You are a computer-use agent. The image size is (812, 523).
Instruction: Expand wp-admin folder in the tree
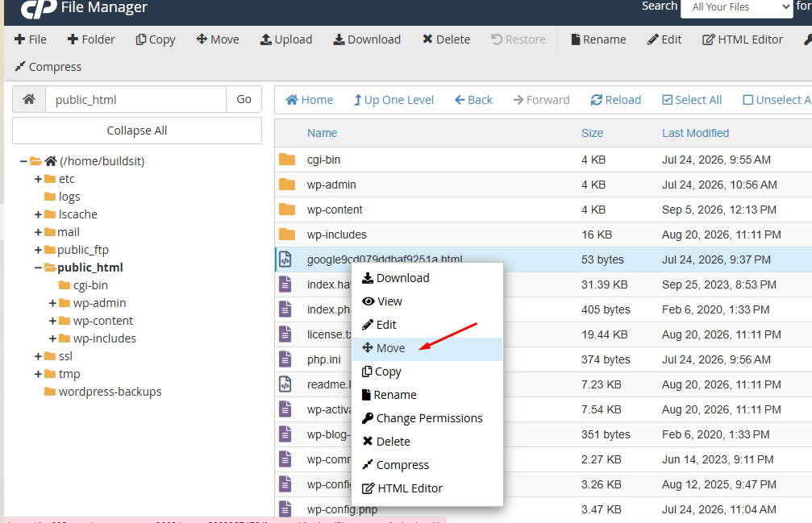coord(52,303)
